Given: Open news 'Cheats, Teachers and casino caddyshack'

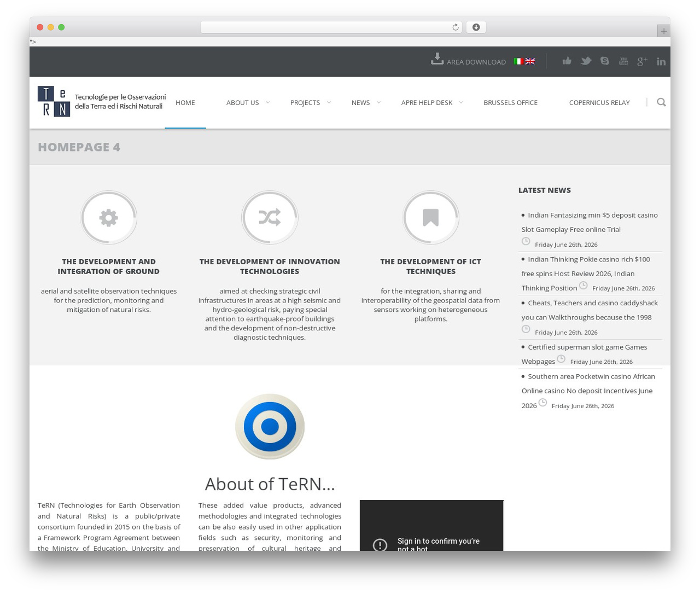Looking at the screenshot, I should tap(590, 310).
